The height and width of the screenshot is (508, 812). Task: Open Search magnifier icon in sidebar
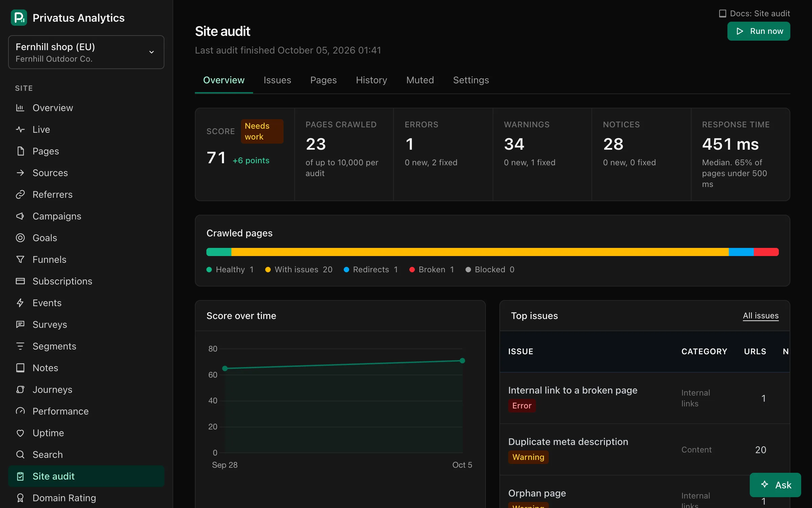20,454
